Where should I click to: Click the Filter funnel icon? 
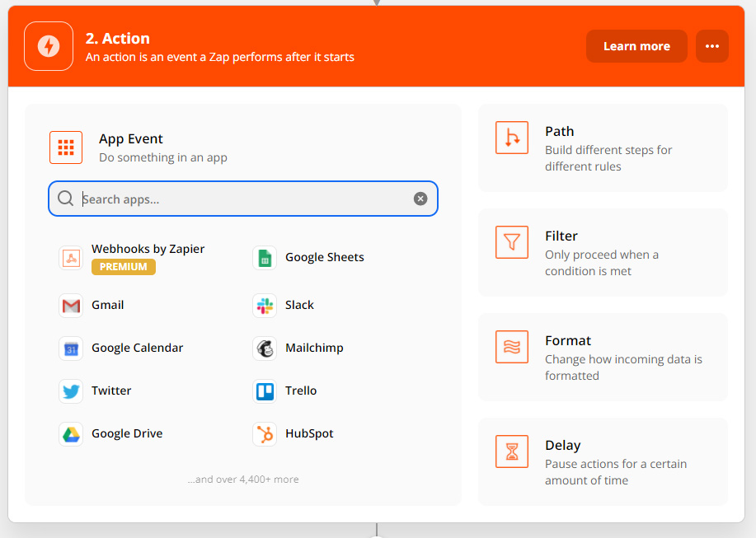pos(512,242)
